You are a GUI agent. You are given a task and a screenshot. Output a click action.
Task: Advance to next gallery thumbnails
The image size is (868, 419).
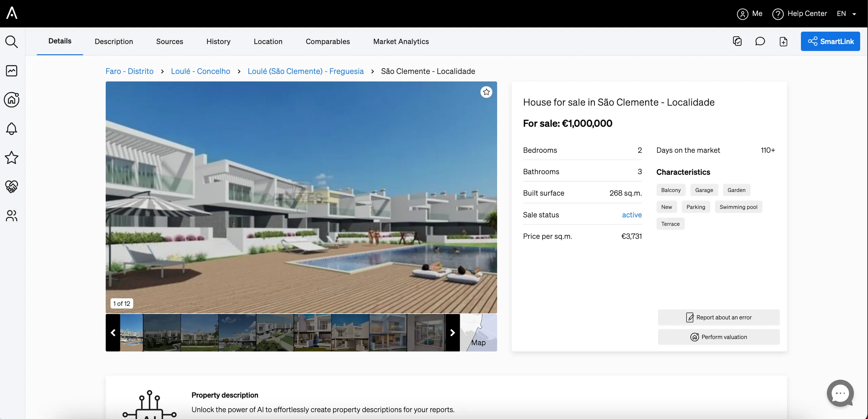[x=452, y=333]
